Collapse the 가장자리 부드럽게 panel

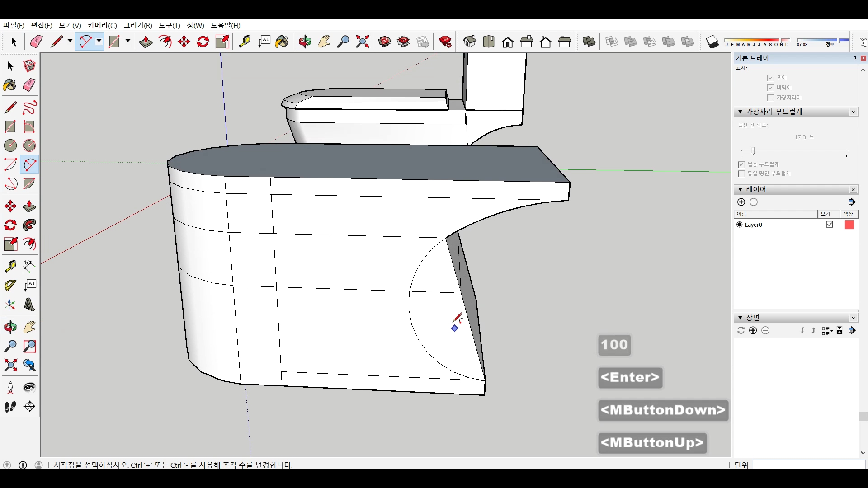(x=740, y=112)
